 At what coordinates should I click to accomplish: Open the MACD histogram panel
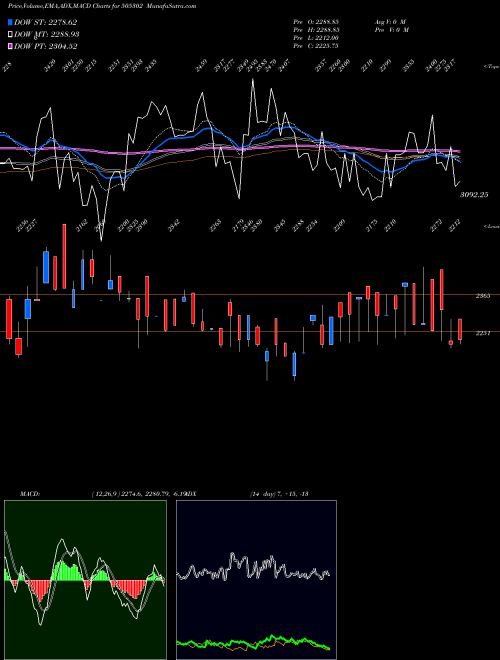pyautogui.click(x=85, y=580)
